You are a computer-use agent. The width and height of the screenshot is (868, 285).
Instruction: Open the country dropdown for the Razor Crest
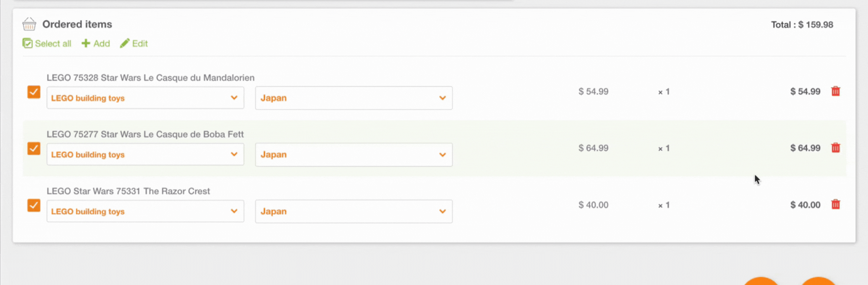pyautogui.click(x=354, y=211)
